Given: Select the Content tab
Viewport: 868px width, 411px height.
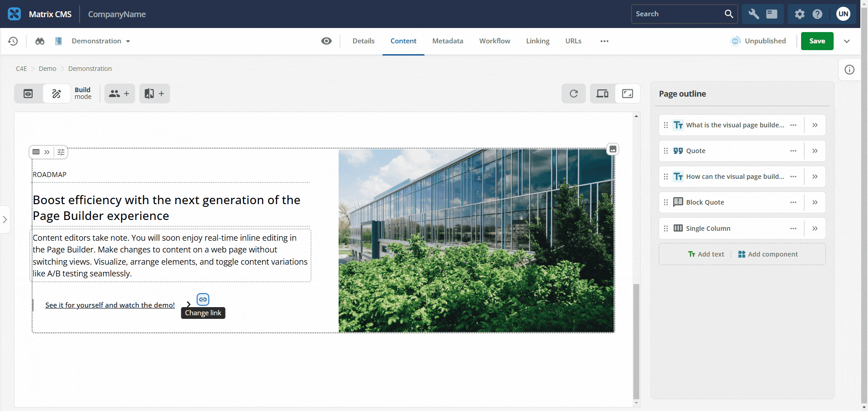Looking at the screenshot, I should (403, 41).
